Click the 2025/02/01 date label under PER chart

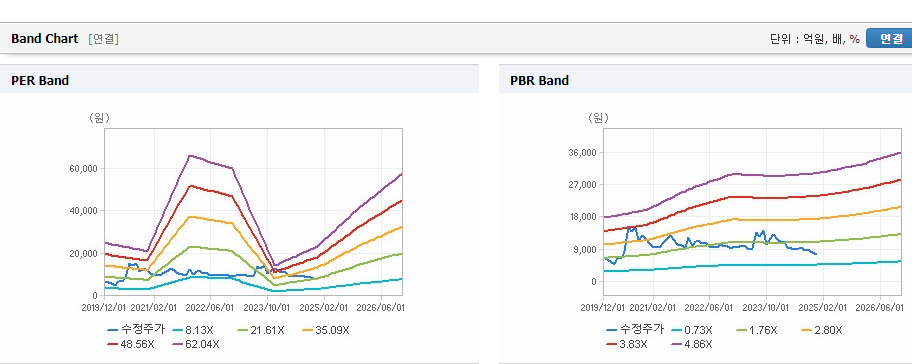coord(325,307)
